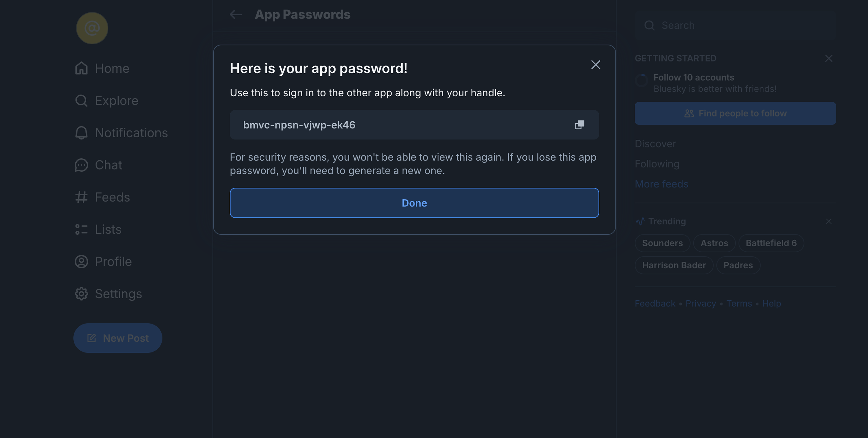Copy the app password with copy icon

point(579,125)
